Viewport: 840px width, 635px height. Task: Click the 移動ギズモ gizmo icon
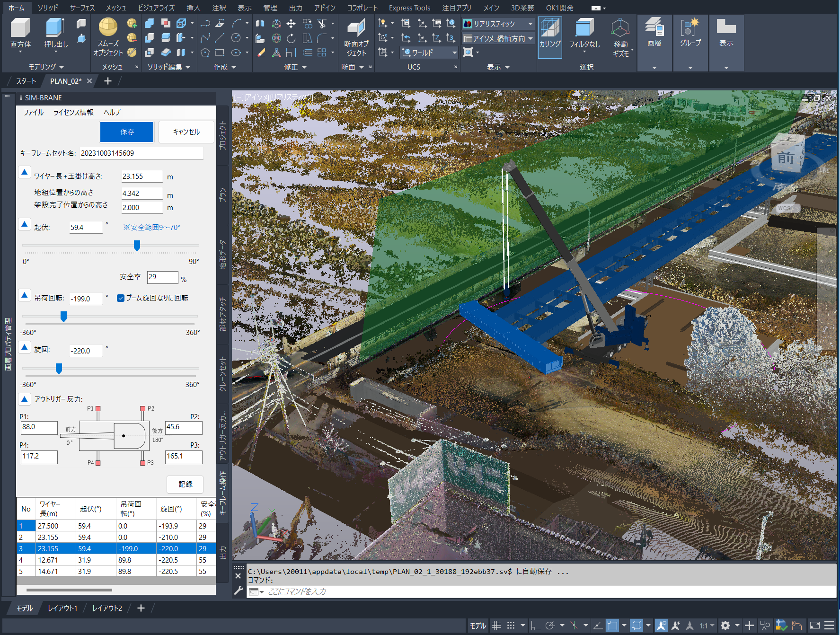click(x=620, y=28)
